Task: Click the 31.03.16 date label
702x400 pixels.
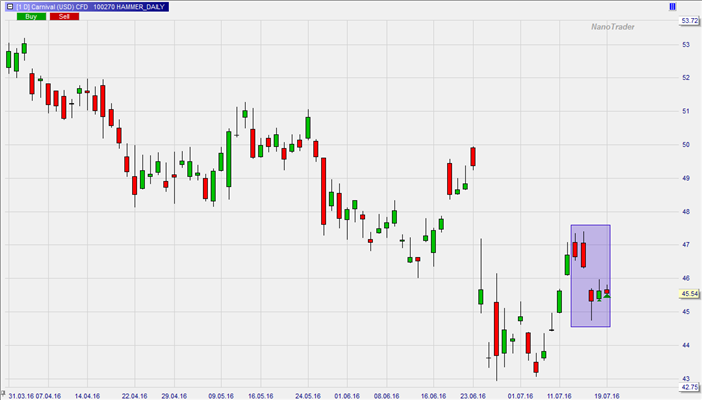Action: pyautogui.click(x=21, y=396)
